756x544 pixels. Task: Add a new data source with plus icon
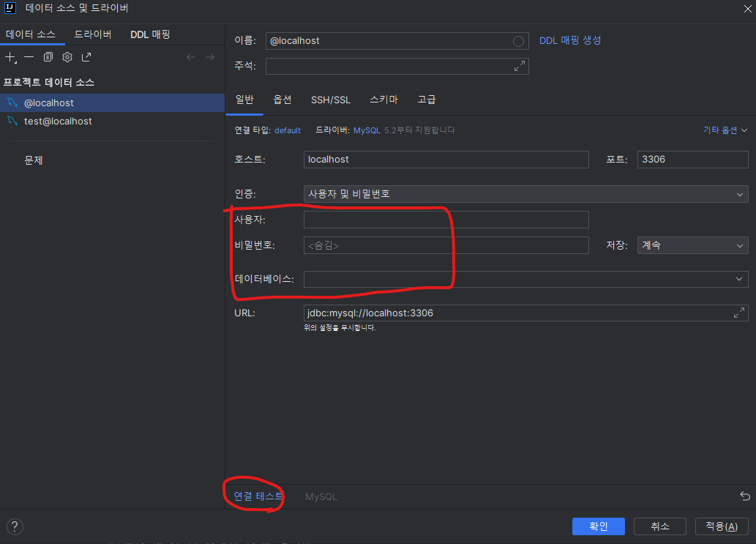tap(10, 57)
